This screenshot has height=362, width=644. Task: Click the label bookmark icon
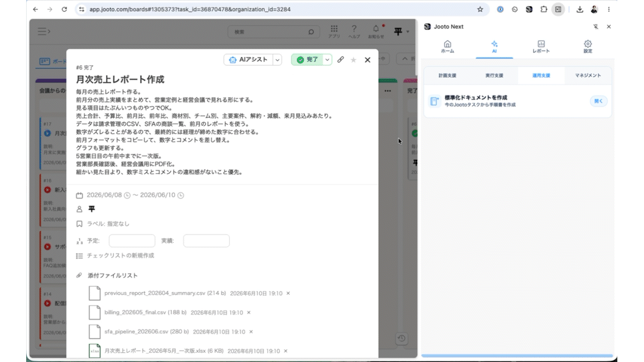pyautogui.click(x=79, y=224)
